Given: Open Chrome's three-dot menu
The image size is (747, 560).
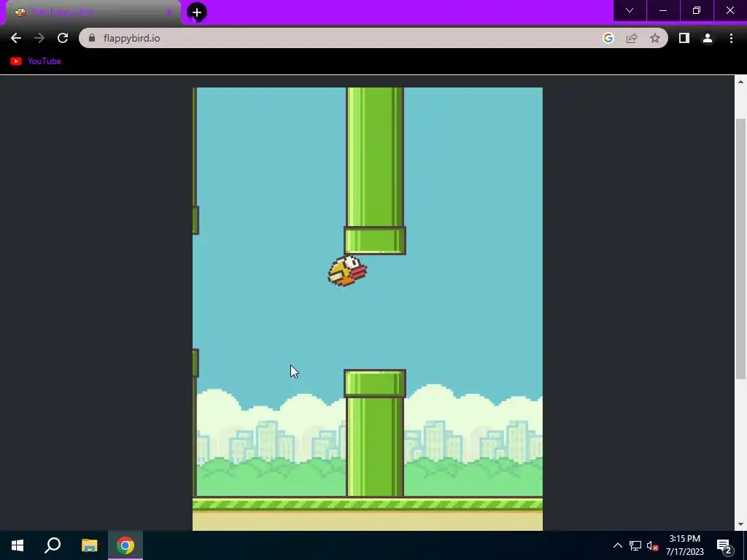Looking at the screenshot, I should point(731,38).
